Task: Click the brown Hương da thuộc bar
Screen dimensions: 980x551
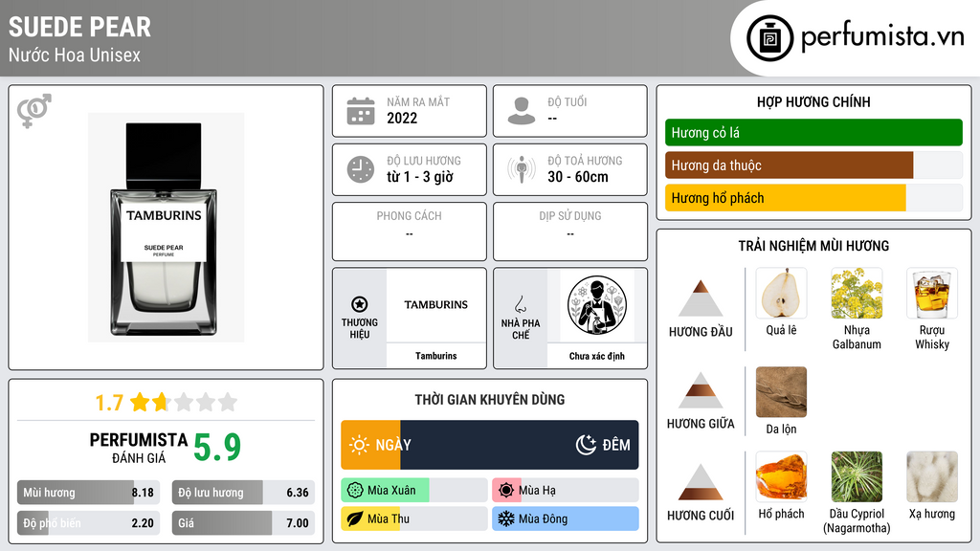Action: 789,165
